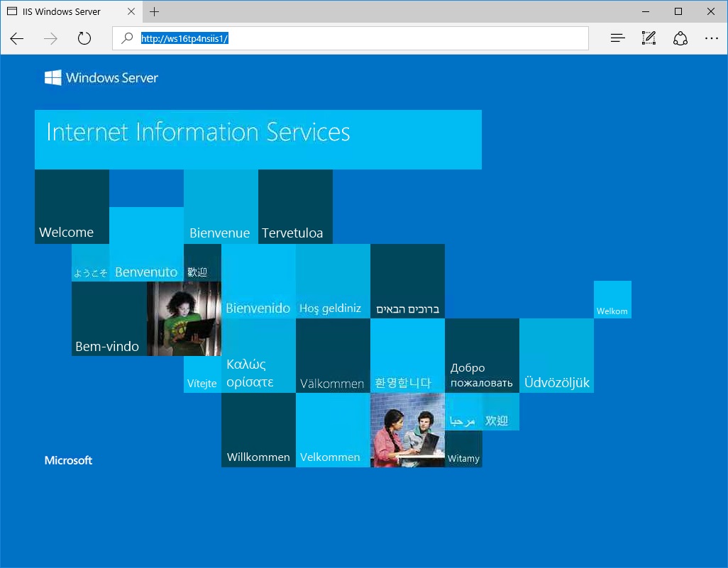Click the Üdvözöljük tile

557,355
